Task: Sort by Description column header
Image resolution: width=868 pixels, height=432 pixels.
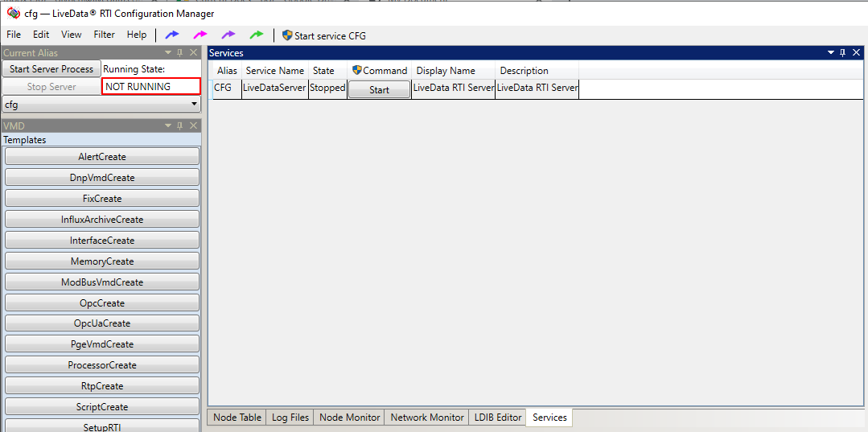Action: (537, 71)
